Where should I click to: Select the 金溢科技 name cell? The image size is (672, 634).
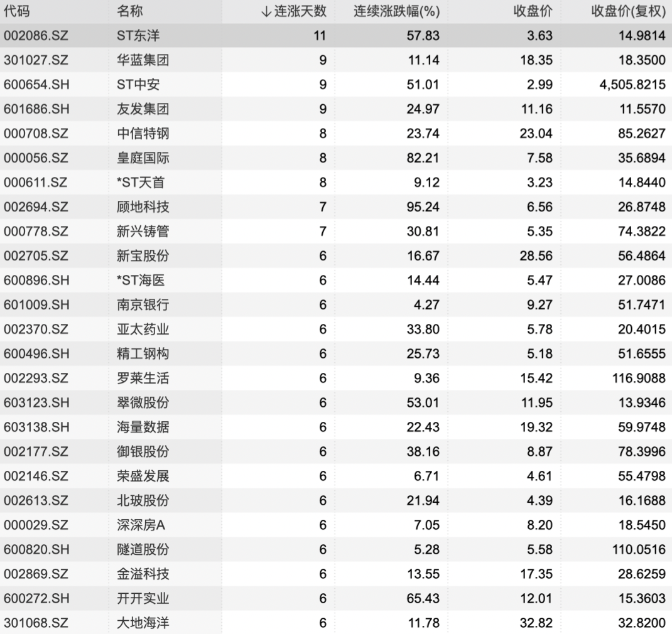tap(143, 573)
